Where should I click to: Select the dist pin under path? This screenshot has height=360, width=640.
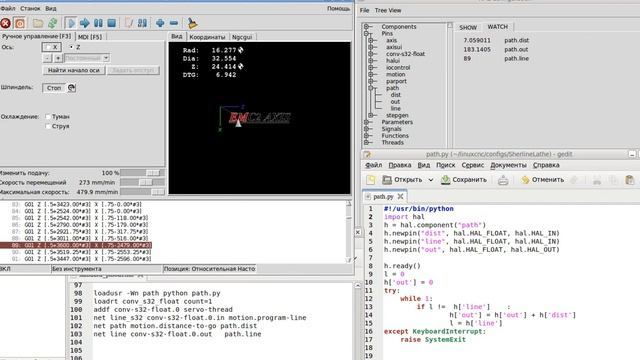click(x=396, y=95)
